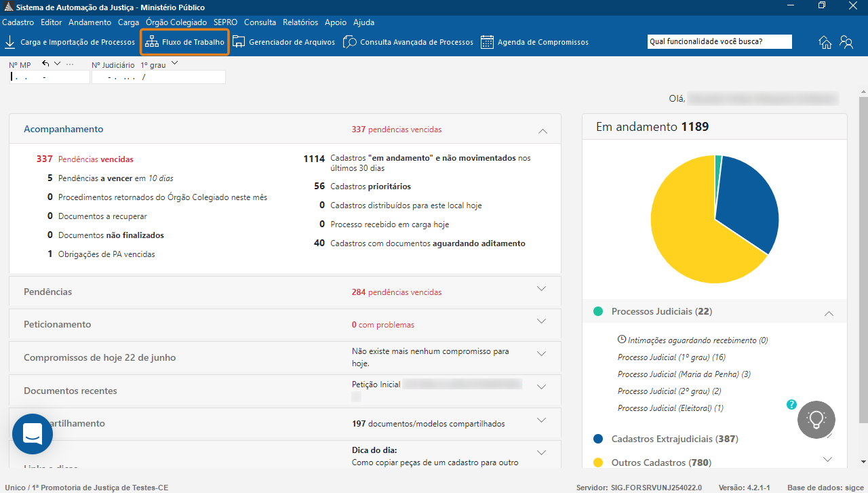868x493 pixels.
Task: Click Cadastros em andamento e não movimentados
Action: pyautogui.click(x=417, y=163)
